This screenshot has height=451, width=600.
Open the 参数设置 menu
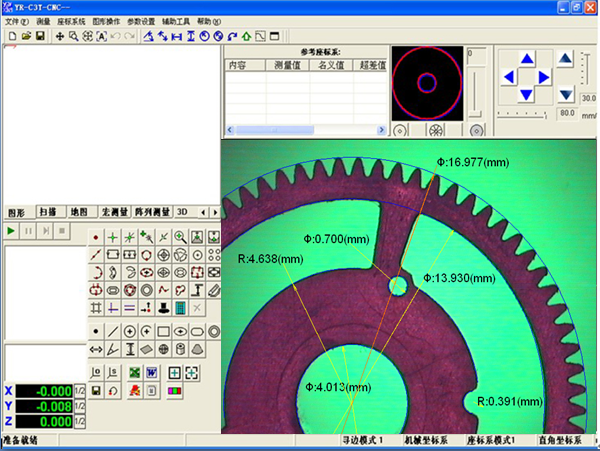click(140, 21)
